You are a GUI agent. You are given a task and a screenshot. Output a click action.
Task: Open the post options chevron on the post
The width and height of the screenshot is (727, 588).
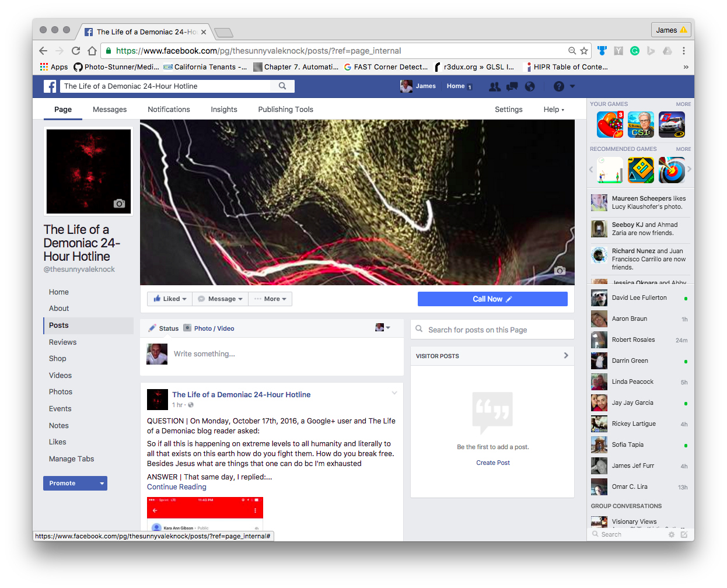click(394, 393)
